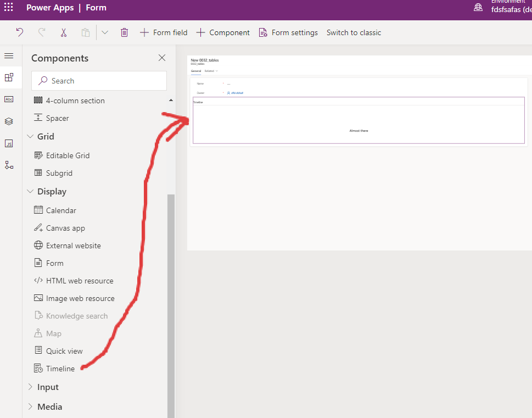Click the Components search box
The image size is (532, 418).
[x=99, y=81]
